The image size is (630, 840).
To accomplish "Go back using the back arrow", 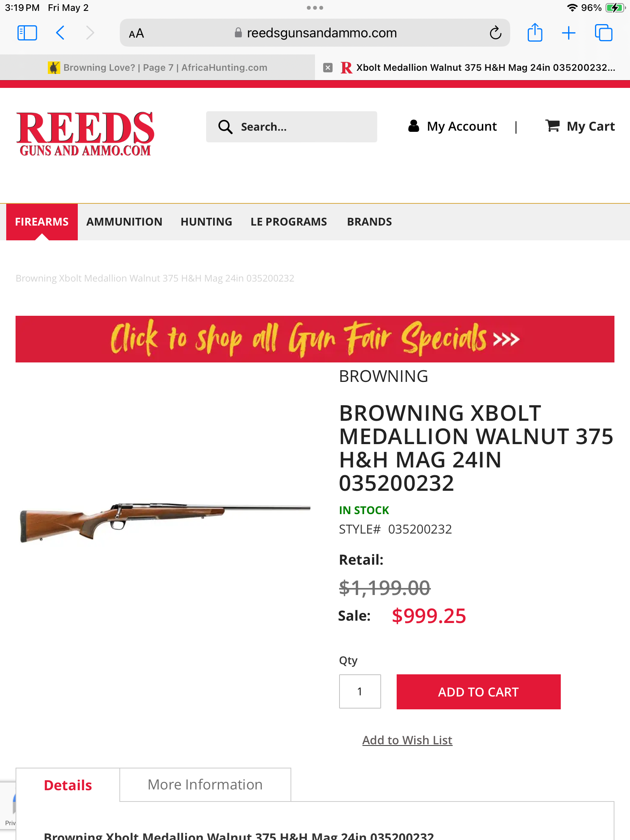I will click(x=60, y=33).
